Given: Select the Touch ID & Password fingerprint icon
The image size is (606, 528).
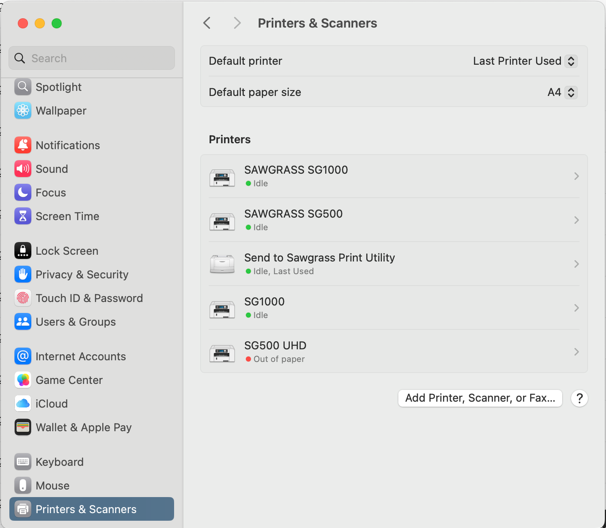Looking at the screenshot, I should (23, 298).
